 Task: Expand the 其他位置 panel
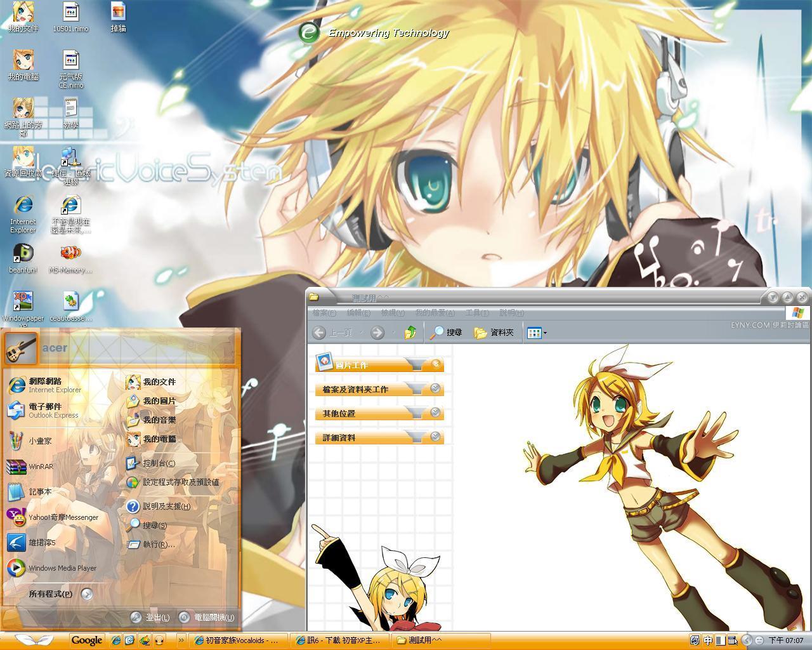[436, 413]
